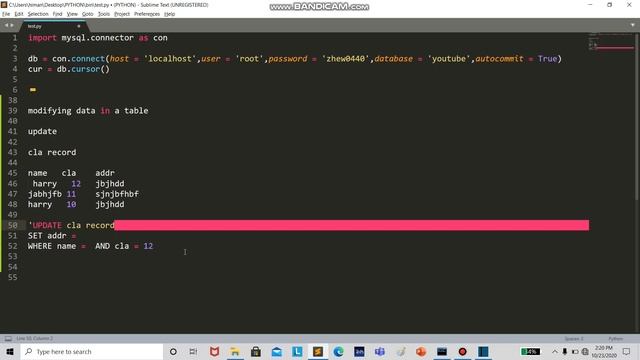Open Cortana circle icon on taskbar
This screenshot has height=360, width=640.
[x=173, y=351]
